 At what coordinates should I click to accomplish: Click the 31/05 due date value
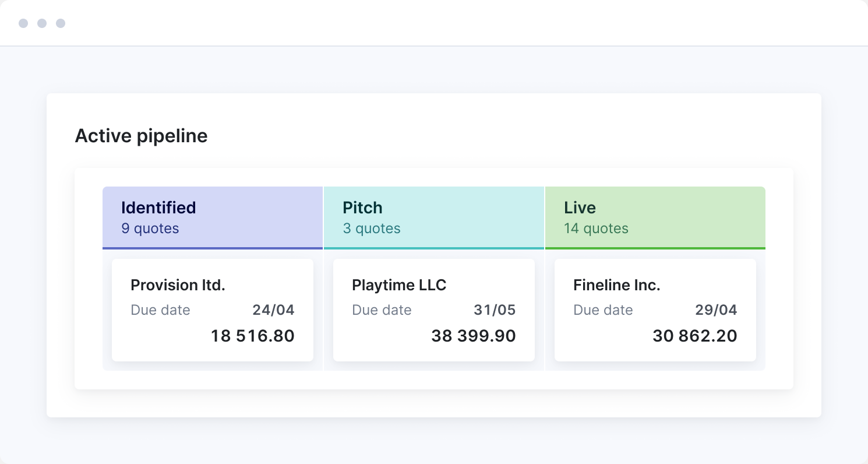(x=495, y=310)
